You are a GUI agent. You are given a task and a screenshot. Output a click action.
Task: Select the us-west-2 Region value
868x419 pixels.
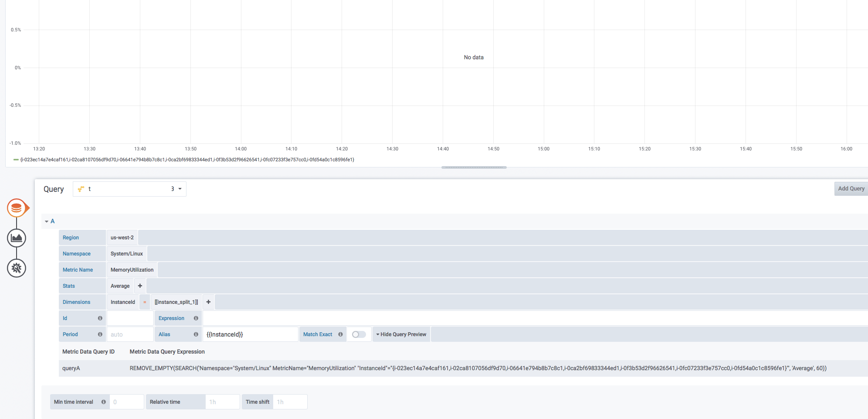click(x=122, y=237)
